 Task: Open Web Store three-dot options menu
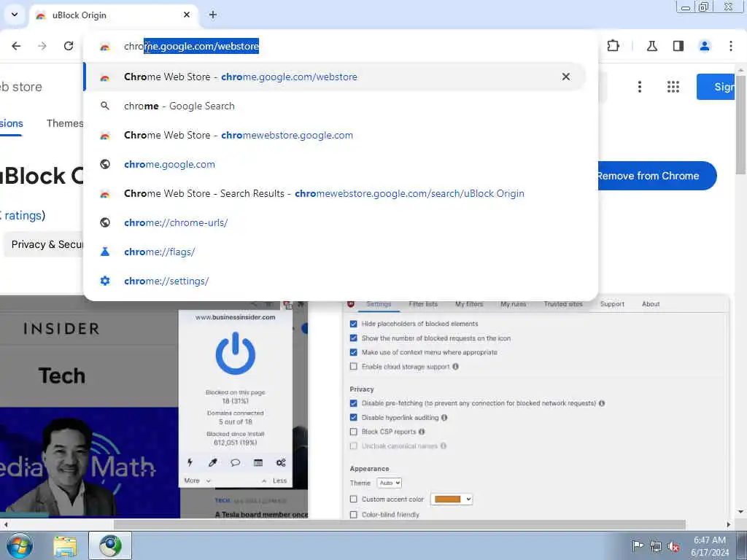pos(640,87)
